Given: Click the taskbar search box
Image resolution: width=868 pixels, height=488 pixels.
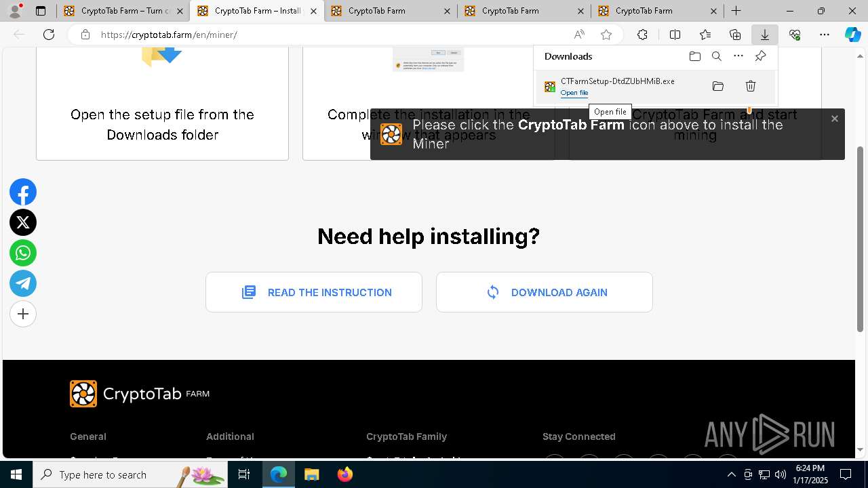Looking at the screenshot, I should [131, 474].
